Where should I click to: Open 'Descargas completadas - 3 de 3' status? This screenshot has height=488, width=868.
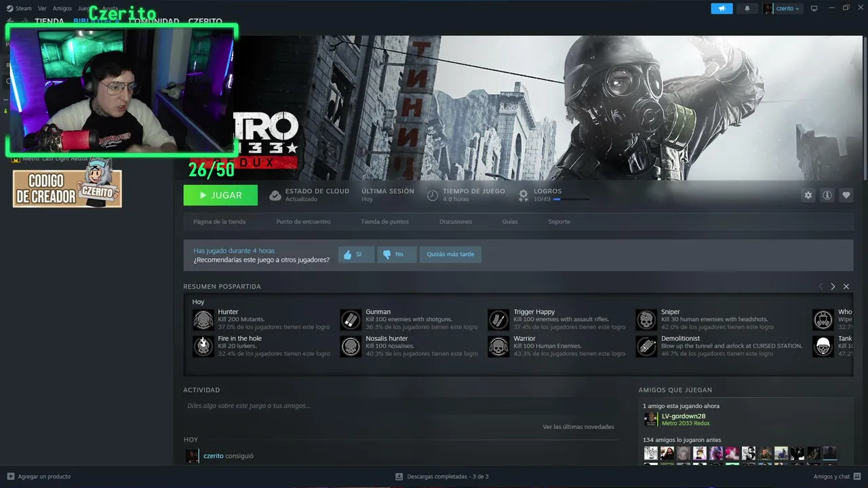pyautogui.click(x=448, y=476)
